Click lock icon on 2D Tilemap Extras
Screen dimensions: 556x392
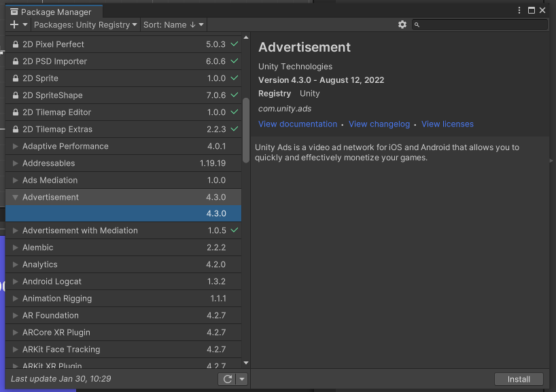click(x=15, y=129)
